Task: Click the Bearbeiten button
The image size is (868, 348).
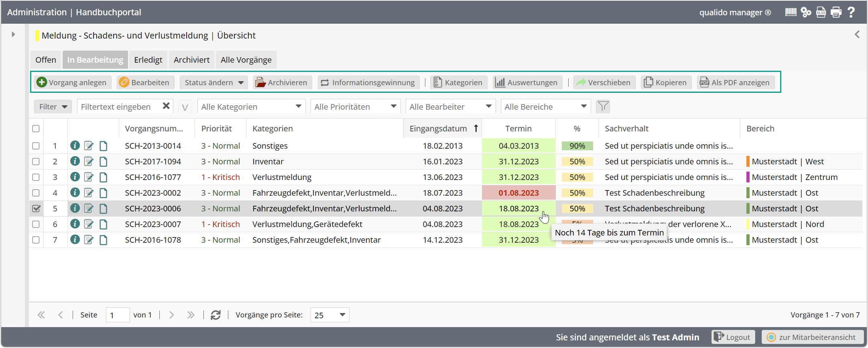Action: pos(145,82)
